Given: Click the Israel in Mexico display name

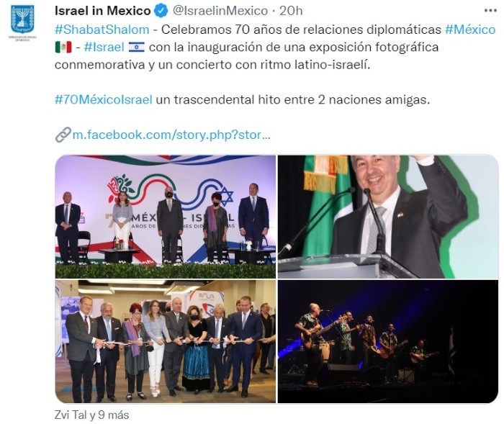Looking at the screenshot, I should (x=102, y=11).
